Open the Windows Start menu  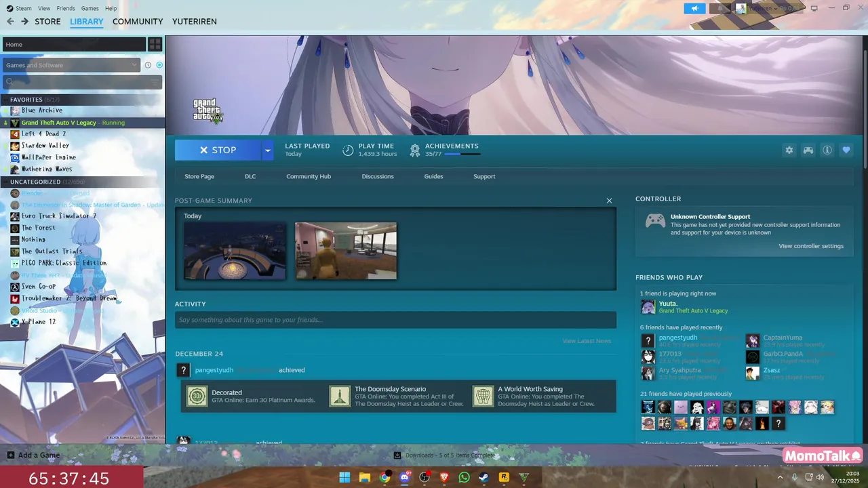pyautogui.click(x=344, y=477)
